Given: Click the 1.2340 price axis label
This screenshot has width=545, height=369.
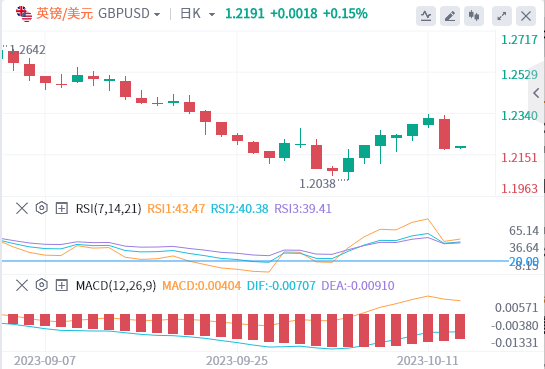Looking at the screenshot, I should (519, 116).
